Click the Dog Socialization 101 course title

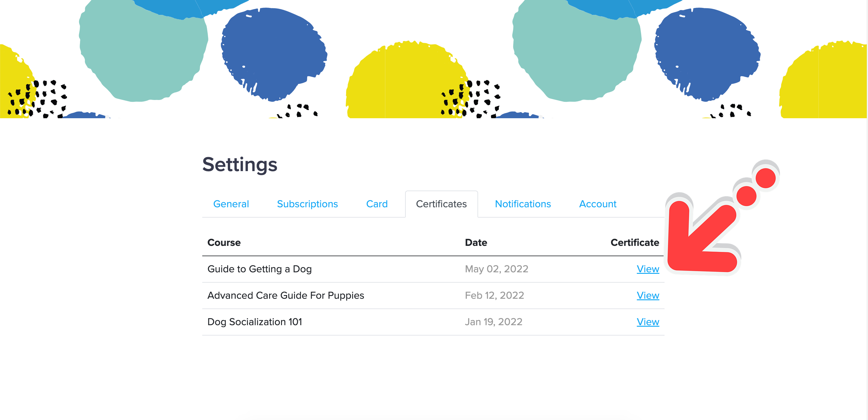(254, 322)
